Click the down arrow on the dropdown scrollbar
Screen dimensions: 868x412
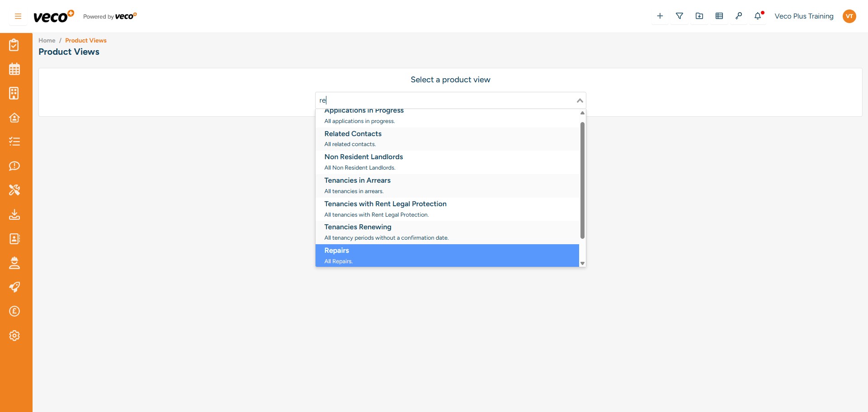pyautogui.click(x=582, y=263)
